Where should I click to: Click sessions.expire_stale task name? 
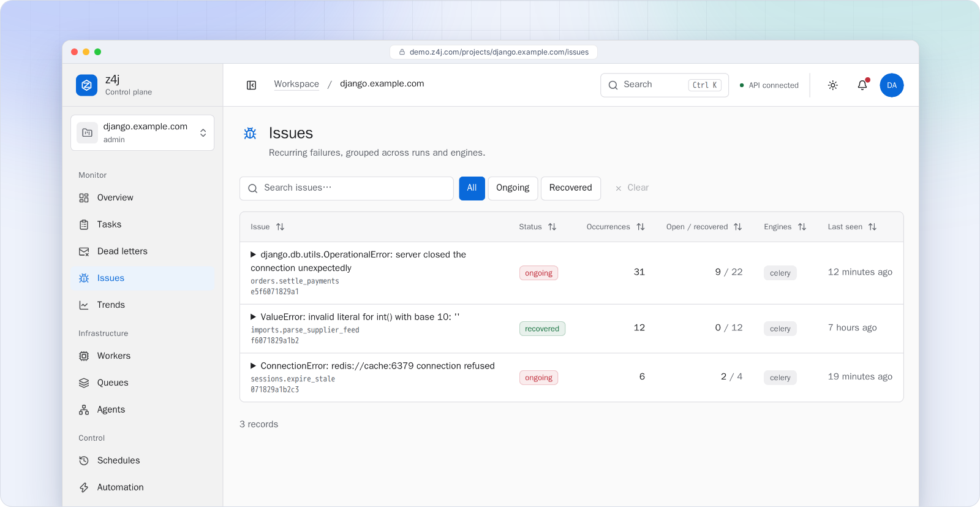[293, 379]
